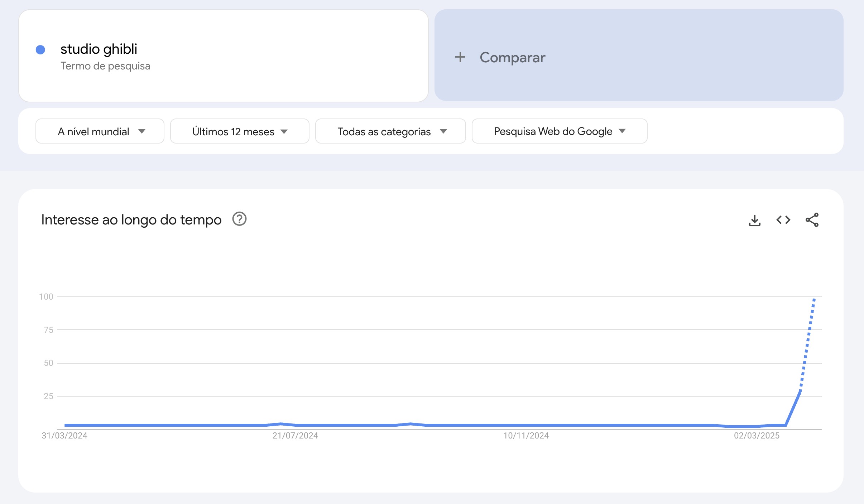Expand Pesquisa Web do Google dropdown

tap(559, 131)
